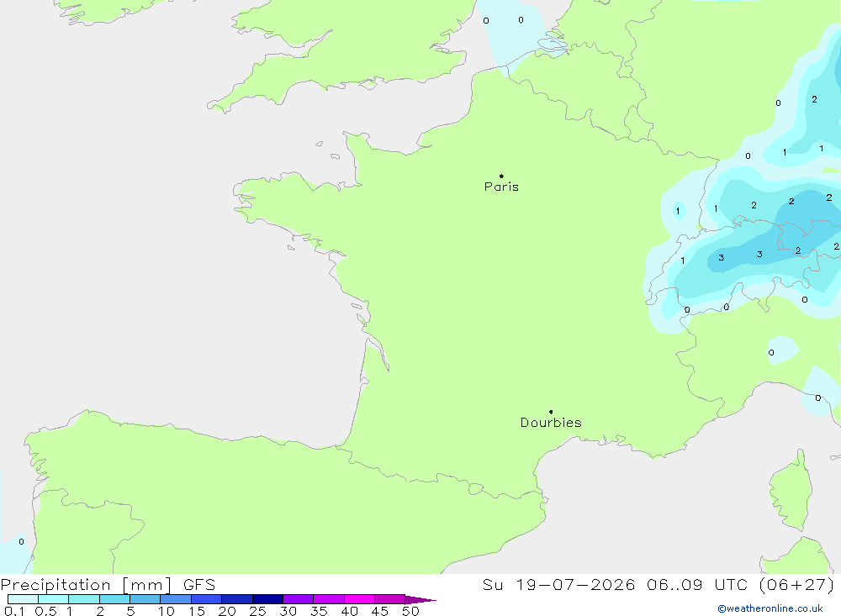Pick the 10–15 mm legend swatch
841x616 pixels.
176,599
